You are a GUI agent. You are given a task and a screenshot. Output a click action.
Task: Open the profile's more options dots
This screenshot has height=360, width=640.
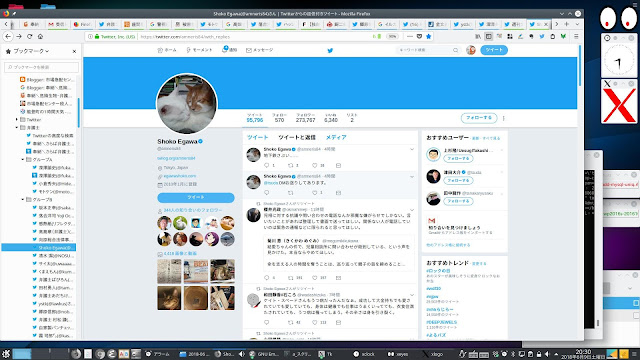tap(504, 118)
